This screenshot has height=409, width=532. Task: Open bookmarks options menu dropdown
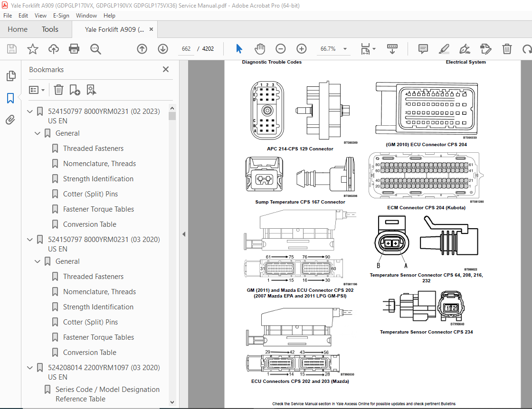(37, 90)
